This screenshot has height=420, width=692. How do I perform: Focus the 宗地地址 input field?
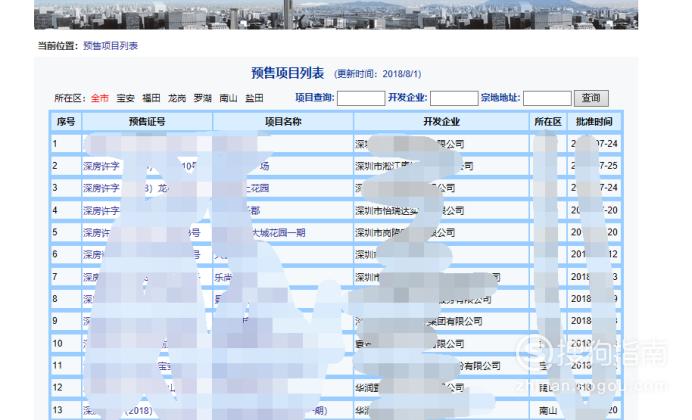[x=547, y=98]
